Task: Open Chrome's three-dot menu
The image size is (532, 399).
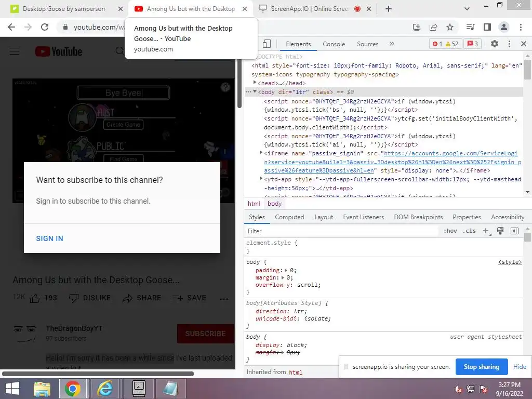Action: pyautogui.click(x=521, y=27)
